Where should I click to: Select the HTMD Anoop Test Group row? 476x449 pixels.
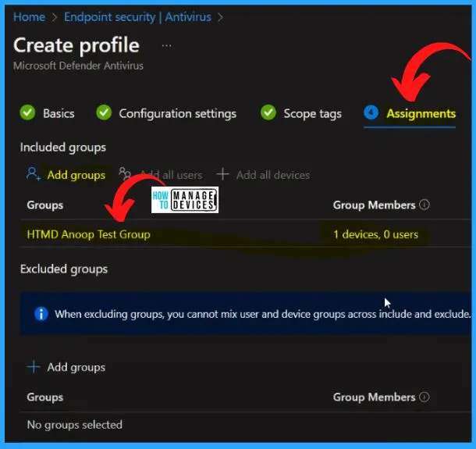(x=246, y=234)
